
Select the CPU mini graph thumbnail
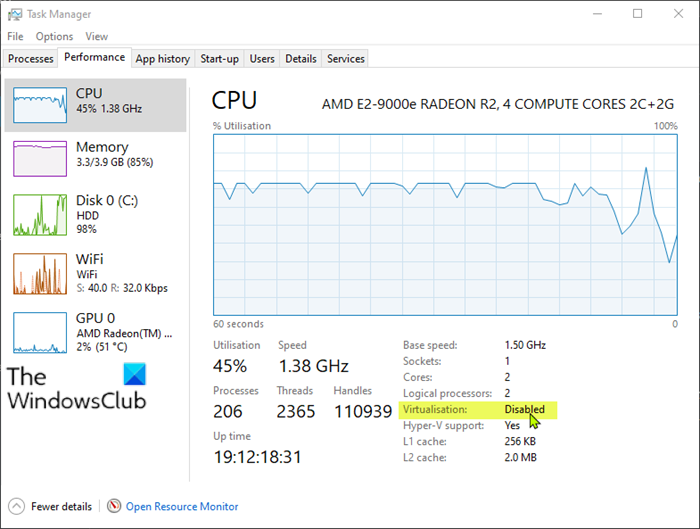pyautogui.click(x=39, y=103)
